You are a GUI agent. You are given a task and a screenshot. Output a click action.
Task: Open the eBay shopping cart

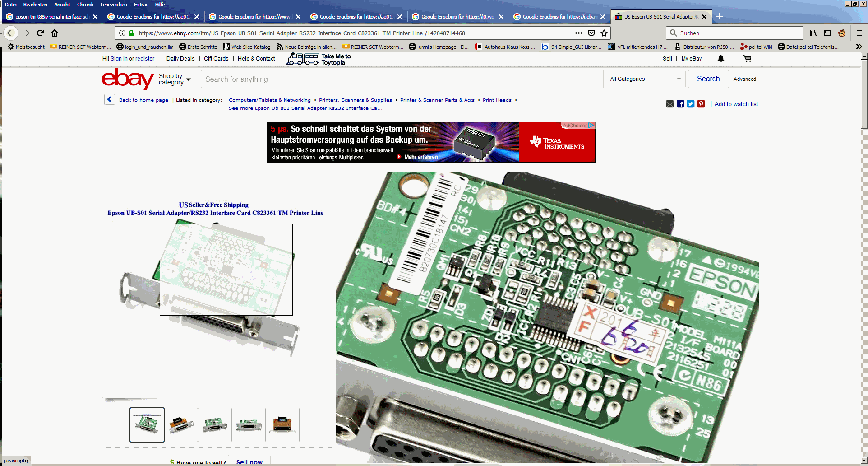pyautogui.click(x=747, y=59)
